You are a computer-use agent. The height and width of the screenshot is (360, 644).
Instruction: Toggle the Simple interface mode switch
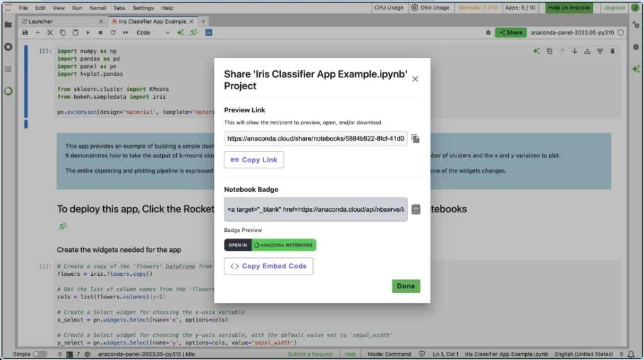coord(39,354)
